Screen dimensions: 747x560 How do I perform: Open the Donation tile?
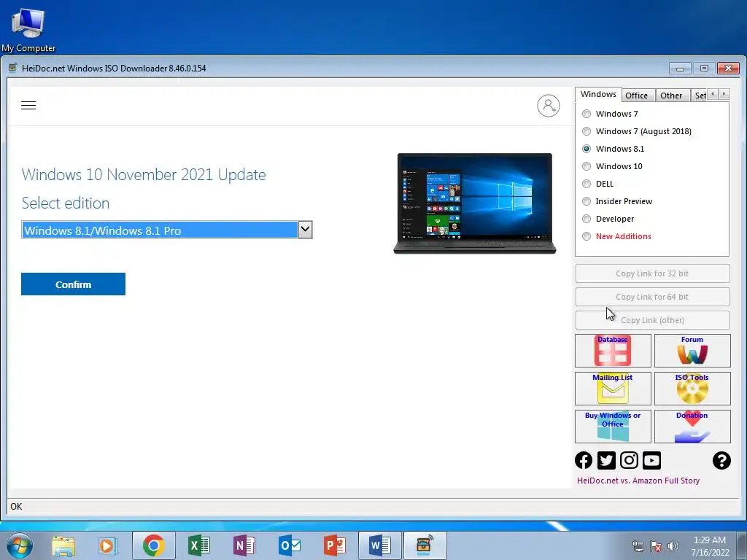[692, 426]
